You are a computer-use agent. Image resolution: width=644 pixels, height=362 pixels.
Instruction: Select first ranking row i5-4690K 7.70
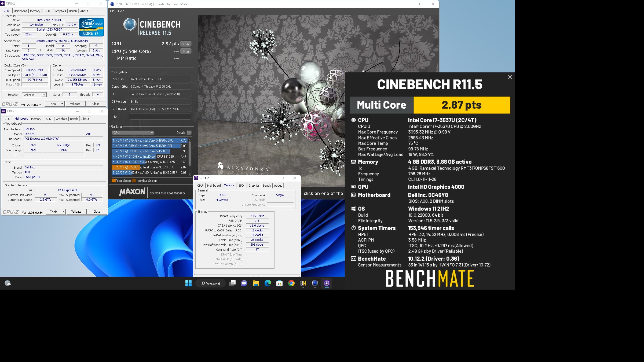(x=149, y=141)
